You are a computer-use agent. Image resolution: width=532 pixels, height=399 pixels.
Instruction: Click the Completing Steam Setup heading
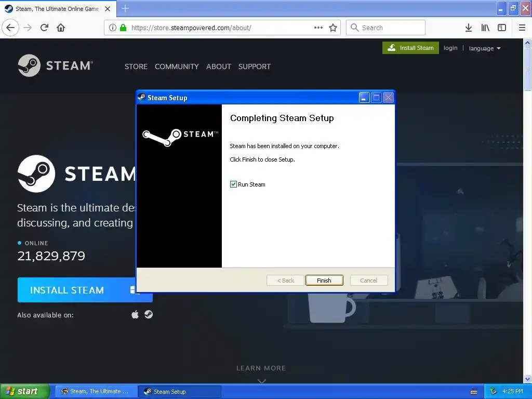click(x=282, y=118)
